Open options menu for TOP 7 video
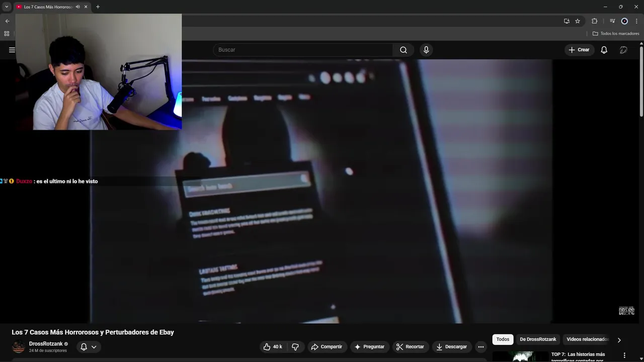 624,355
